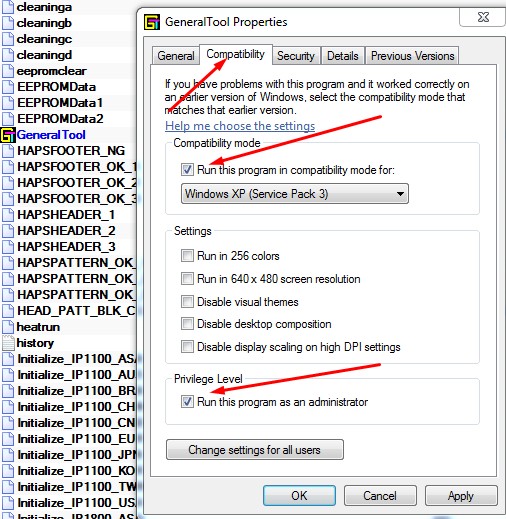The width and height of the screenshot is (506, 519).
Task: Select the history text document icon
Action: click(8, 343)
